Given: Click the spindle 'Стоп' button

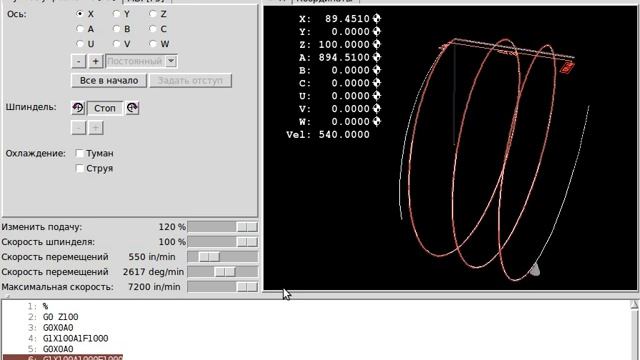Looking at the screenshot, I should 105,108.
